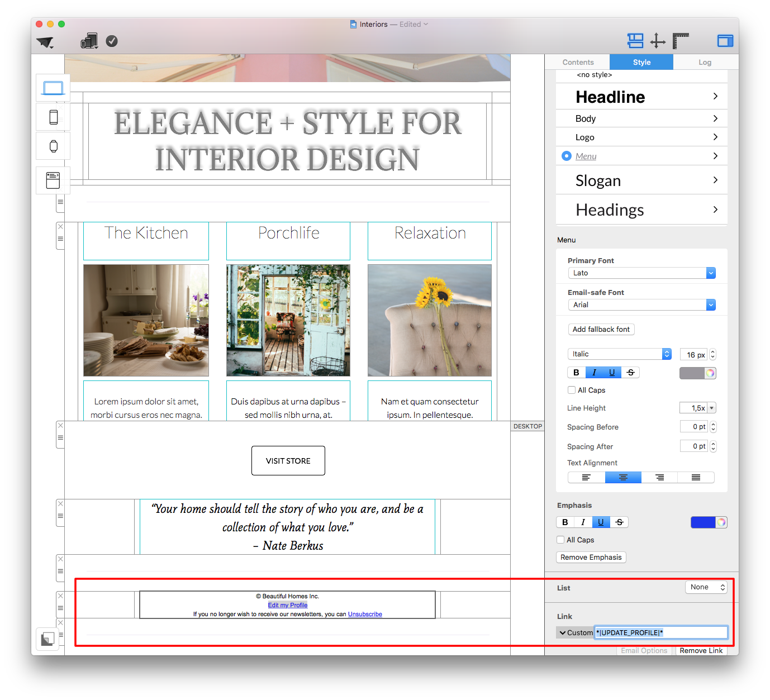Enable All Caps under Emphasis

point(560,540)
